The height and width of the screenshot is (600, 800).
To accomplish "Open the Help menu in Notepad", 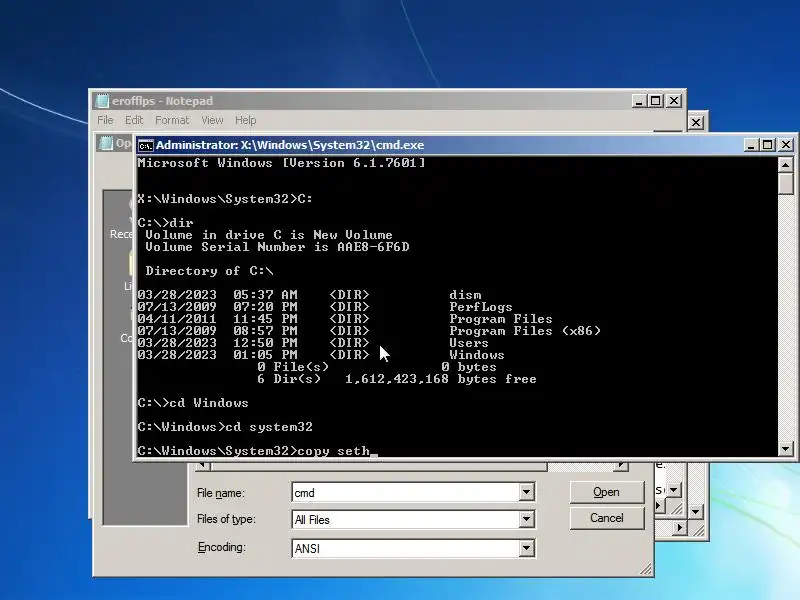I will 245,120.
